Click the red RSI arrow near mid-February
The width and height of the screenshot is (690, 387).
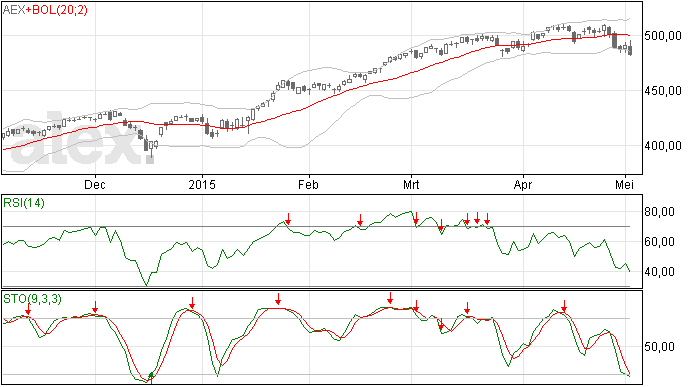click(x=360, y=220)
